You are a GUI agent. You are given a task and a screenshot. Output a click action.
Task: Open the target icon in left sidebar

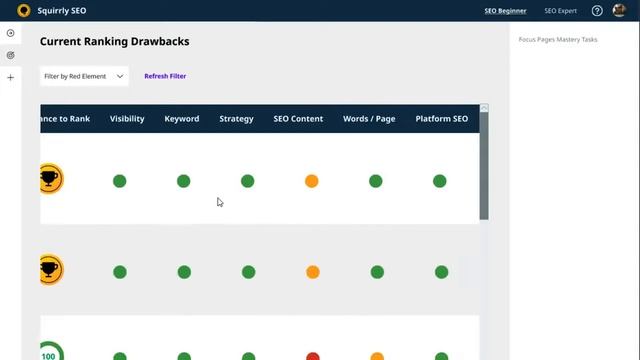11,55
